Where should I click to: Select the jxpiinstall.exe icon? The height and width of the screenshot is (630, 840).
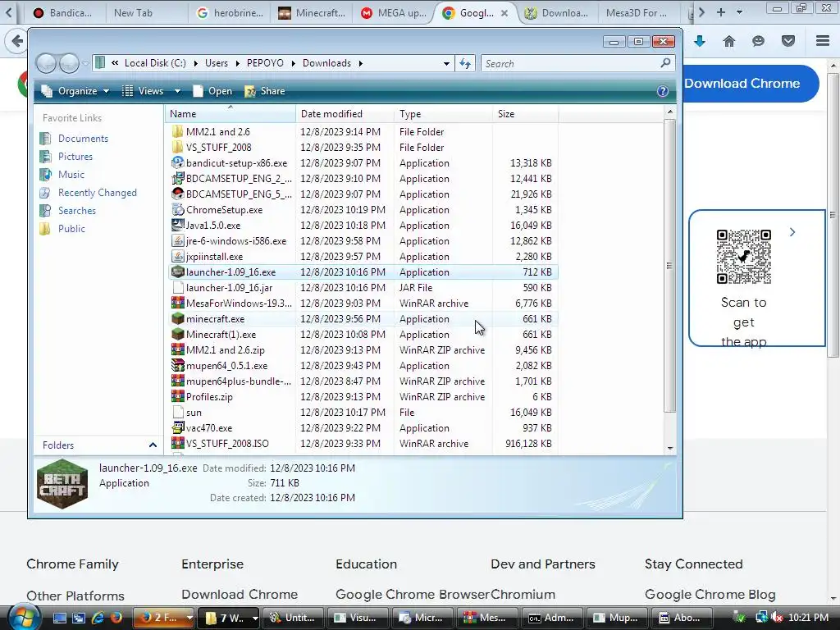pos(178,256)
